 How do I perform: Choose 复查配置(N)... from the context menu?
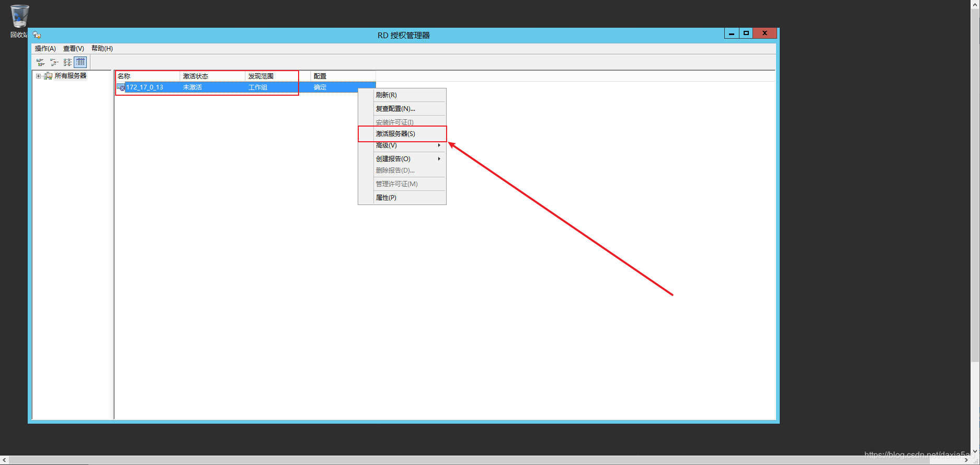click(x=402, y=109)
